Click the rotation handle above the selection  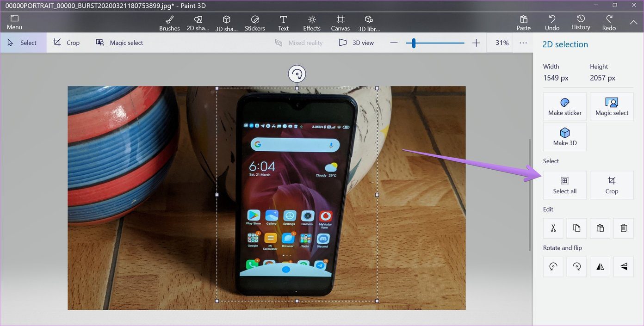(297, 74)
